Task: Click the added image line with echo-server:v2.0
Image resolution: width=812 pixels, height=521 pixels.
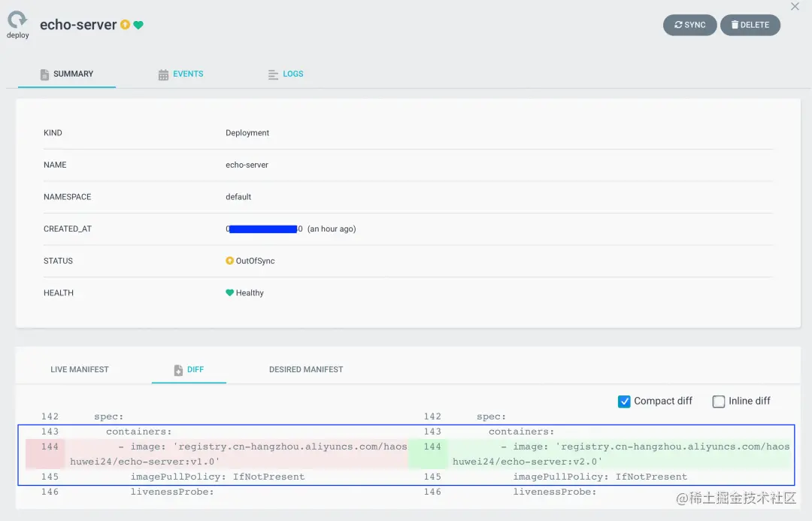Action: [601, 454]
